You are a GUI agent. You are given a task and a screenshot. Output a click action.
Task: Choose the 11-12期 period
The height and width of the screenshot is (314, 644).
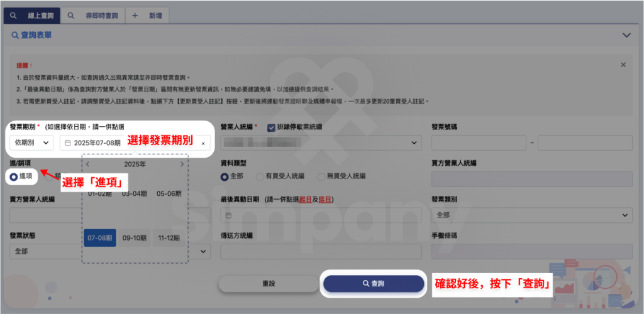[x=169, y=238]
